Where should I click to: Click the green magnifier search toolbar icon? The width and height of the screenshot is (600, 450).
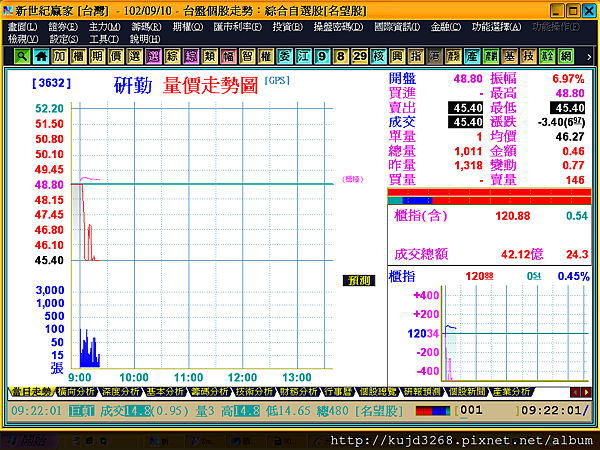click(22, 57)
